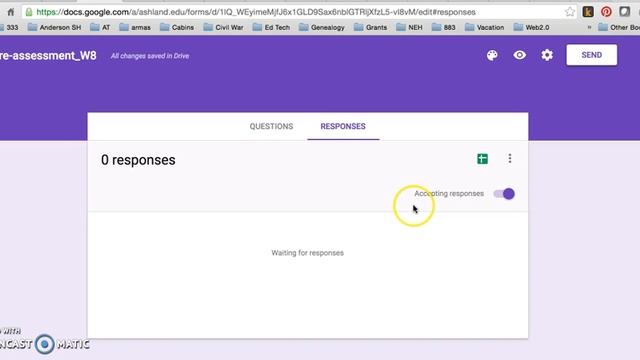Image resolution: width=640 pixels, height=360 pixels.
Task: Open the armas bookmark folder
Action: pos(135,27)
